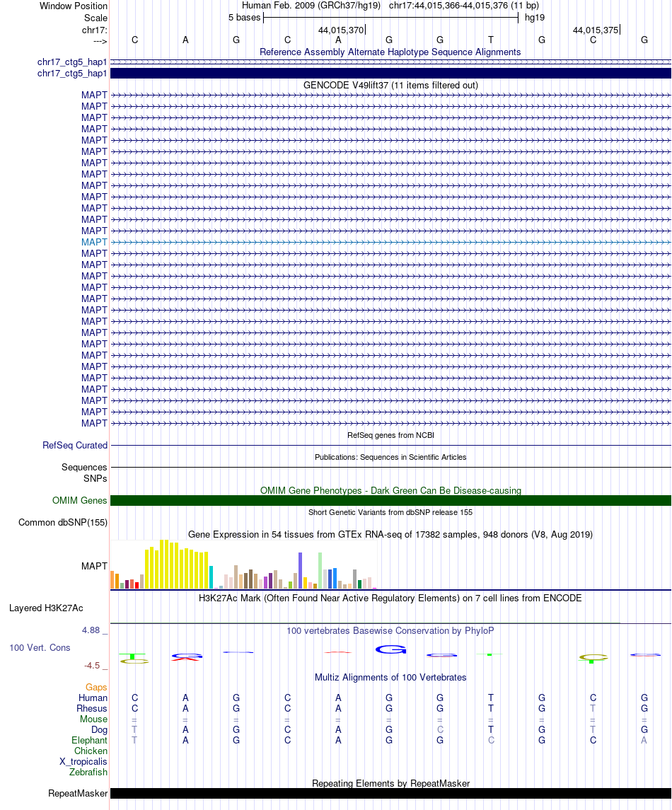Click the '-4.5' lower PhyloP scale value
Screen dimensions: 672x810
point(92,666)
